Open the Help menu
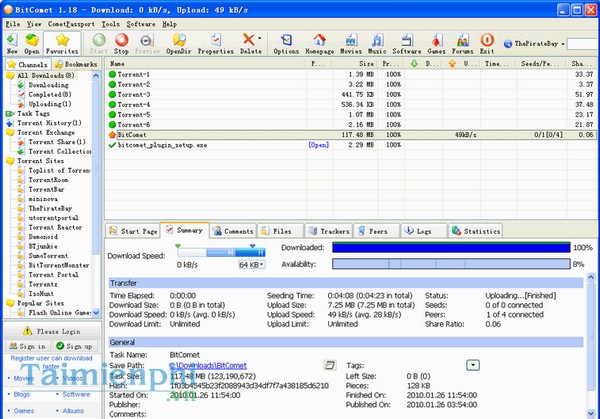The width and height of the screenshot is (600, 419). (169, 24)
